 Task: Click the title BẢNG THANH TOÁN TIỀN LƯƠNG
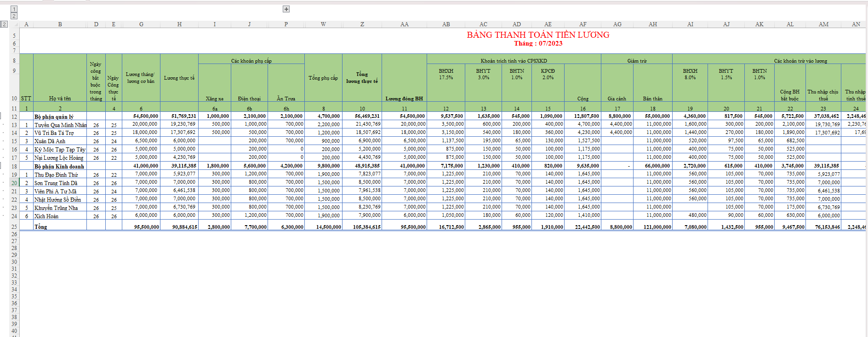(x=538, y=35)
